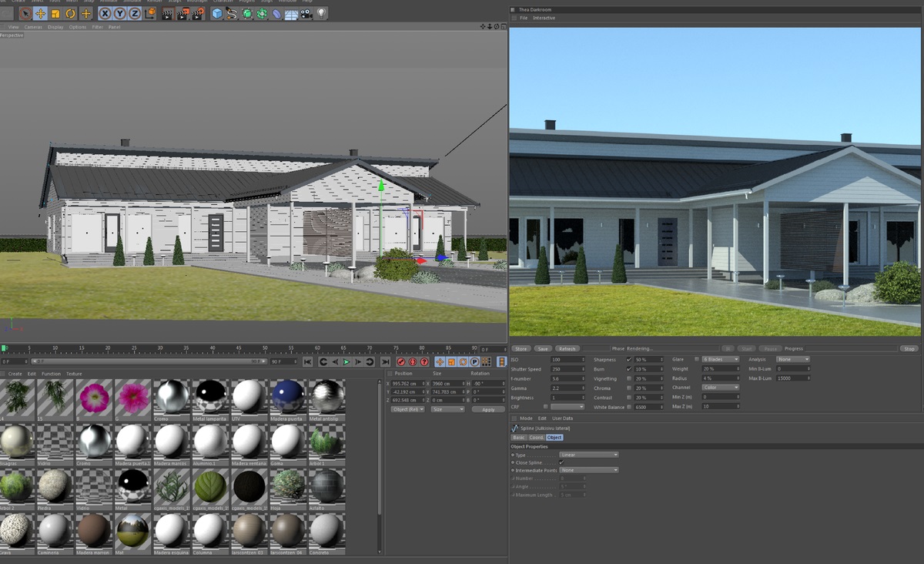Apply the coordinate values
The image size is (924, 564).
pyautogui.click(x=488, y=409)
